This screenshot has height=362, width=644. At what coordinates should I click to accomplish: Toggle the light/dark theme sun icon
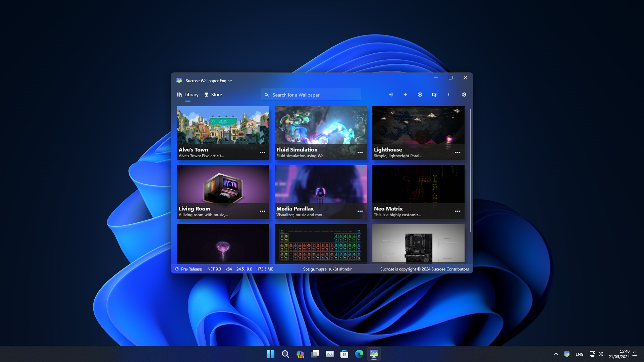point(391,95)
